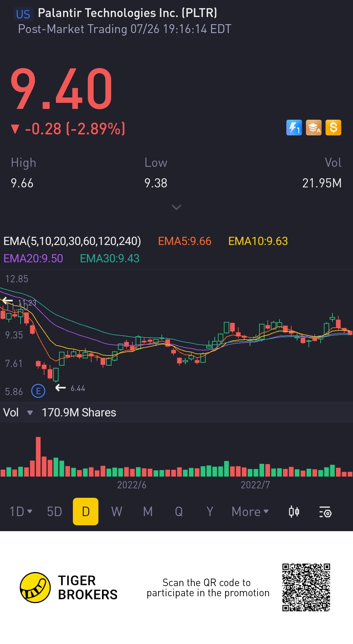This screenshot has height=644, width=353.
Task: Select the D daily chart tab
Action: pyautogui.click(x=86, y=512)
